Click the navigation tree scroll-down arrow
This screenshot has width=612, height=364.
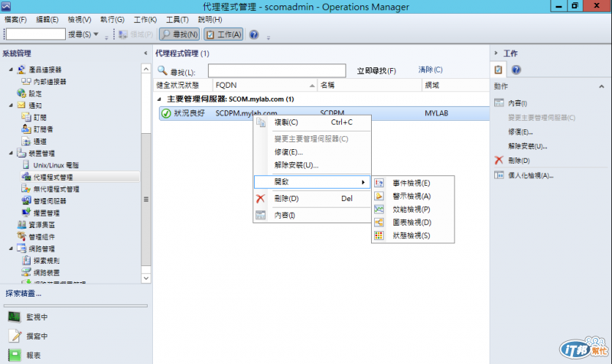pos(146,278)
